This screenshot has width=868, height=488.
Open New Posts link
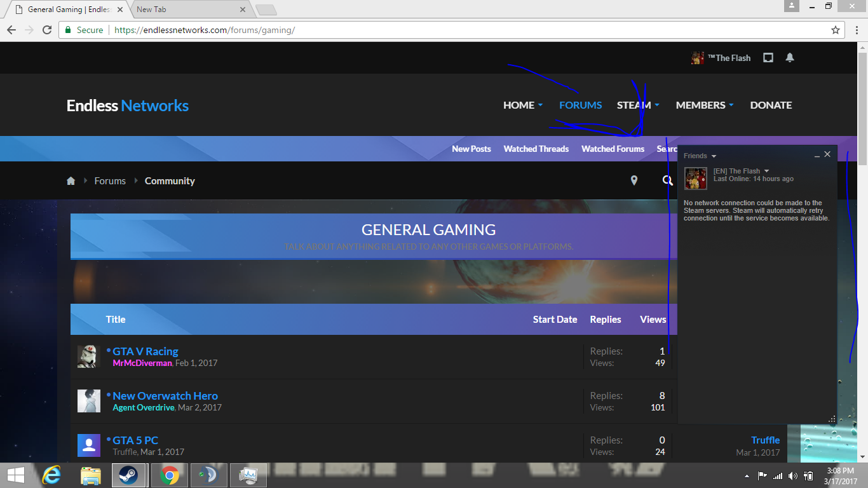[471, 149]
